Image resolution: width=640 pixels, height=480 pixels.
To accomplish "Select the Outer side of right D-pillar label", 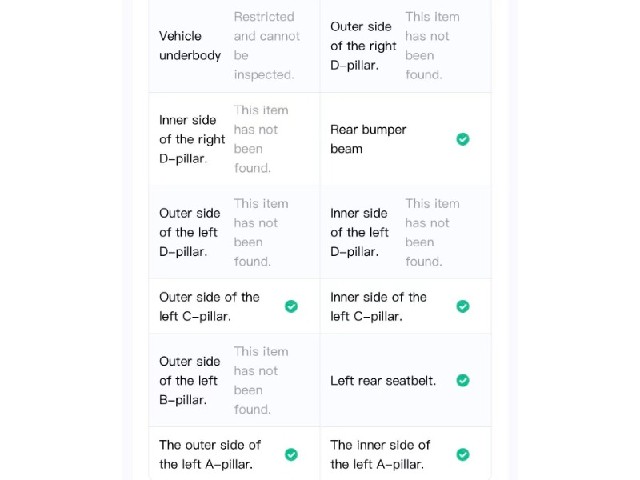I will pyautogui.click(x=363, y=46).
